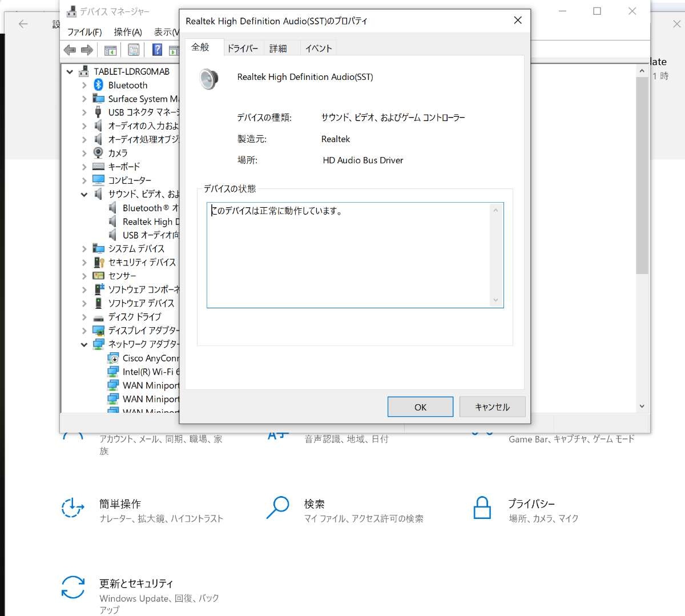This screenshot has height=616, width=685.
Task: Switch to the ドライバー tab
Action: point(243,49)
